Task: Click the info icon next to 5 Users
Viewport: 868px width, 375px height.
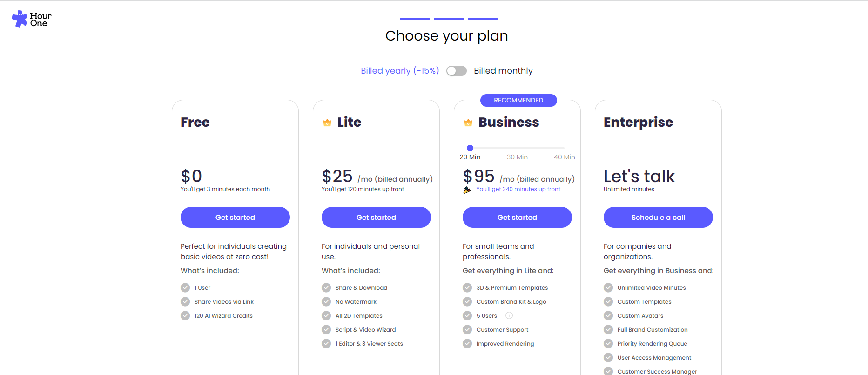Action: [x=509, y=315]
